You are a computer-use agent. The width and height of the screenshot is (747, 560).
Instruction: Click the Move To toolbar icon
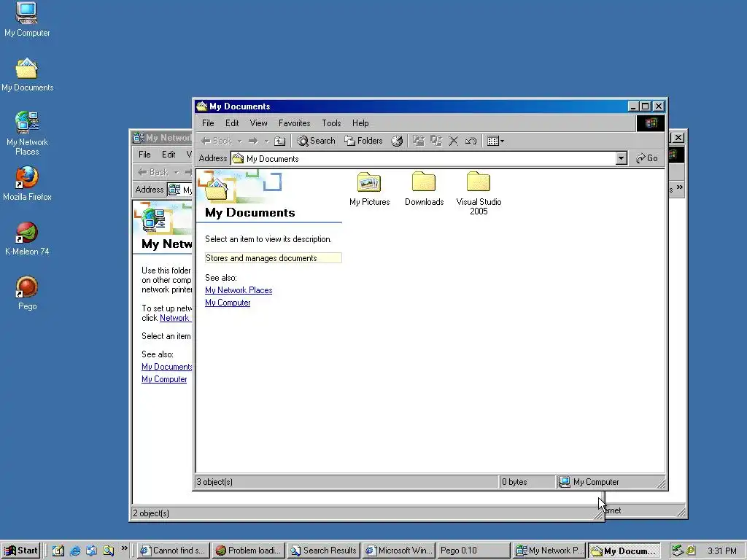click(419, 141)
